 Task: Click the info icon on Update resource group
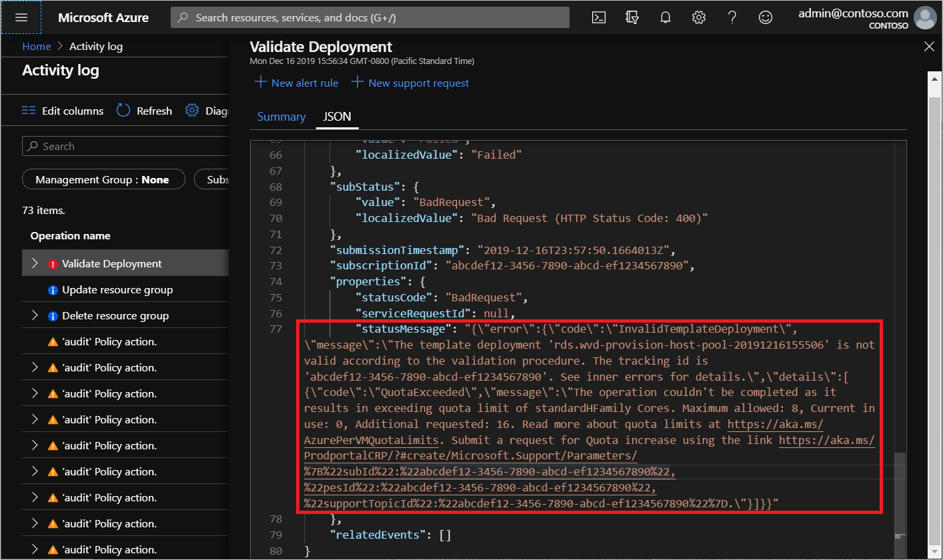(53, 289)
